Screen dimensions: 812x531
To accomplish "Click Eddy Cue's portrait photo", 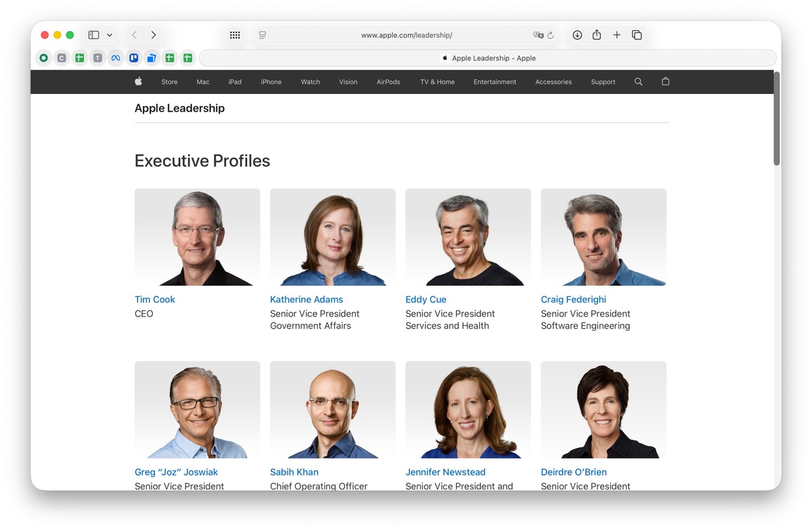I will coord(468,237).
